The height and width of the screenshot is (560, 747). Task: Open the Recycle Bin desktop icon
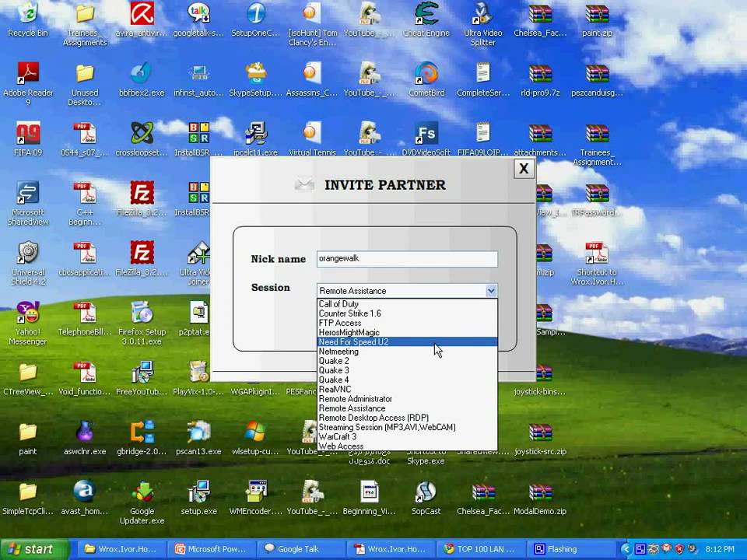click(28, 20)
